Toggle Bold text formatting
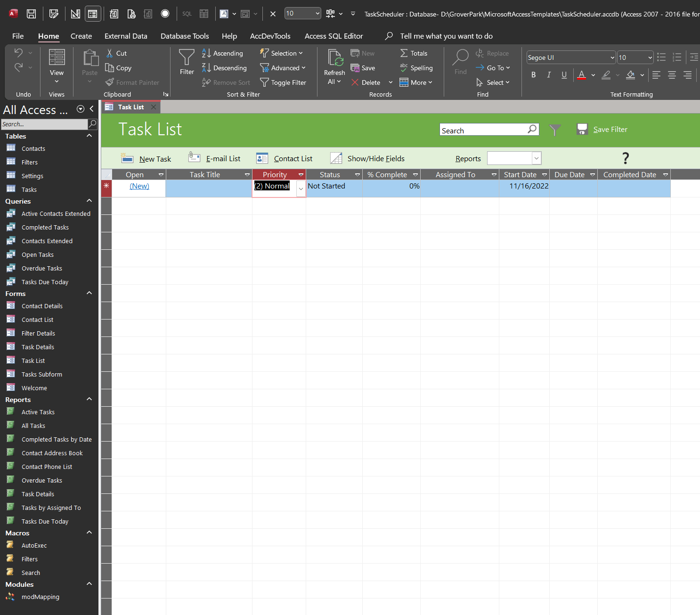 pos(533,74)
